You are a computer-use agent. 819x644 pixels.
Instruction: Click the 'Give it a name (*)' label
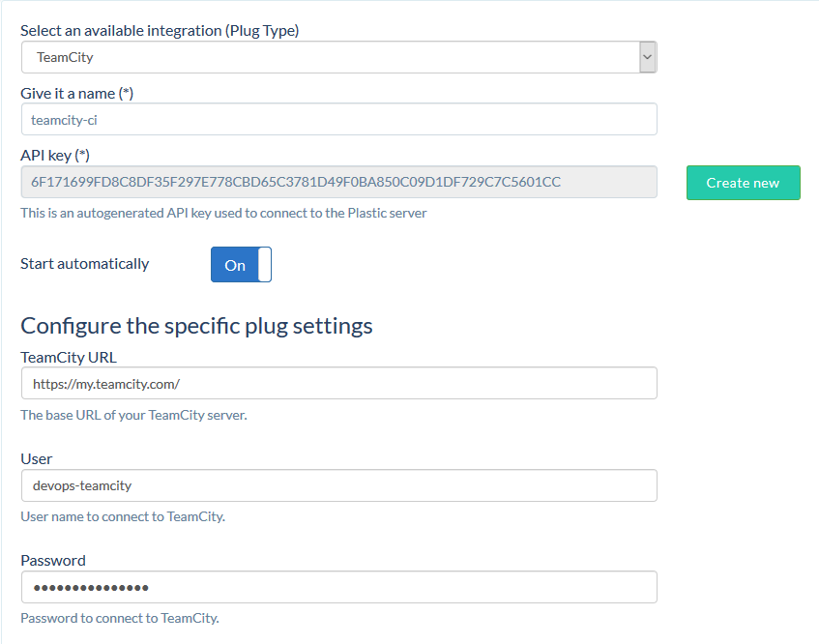(76, 94)
